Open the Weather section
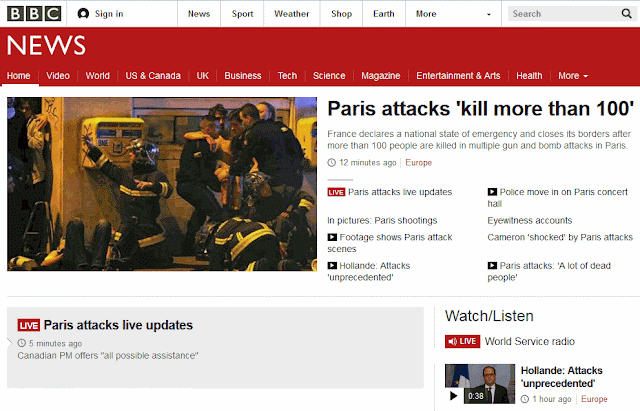Image resolution: width=640 pixels, height=411 pixels. pos(291,14)
